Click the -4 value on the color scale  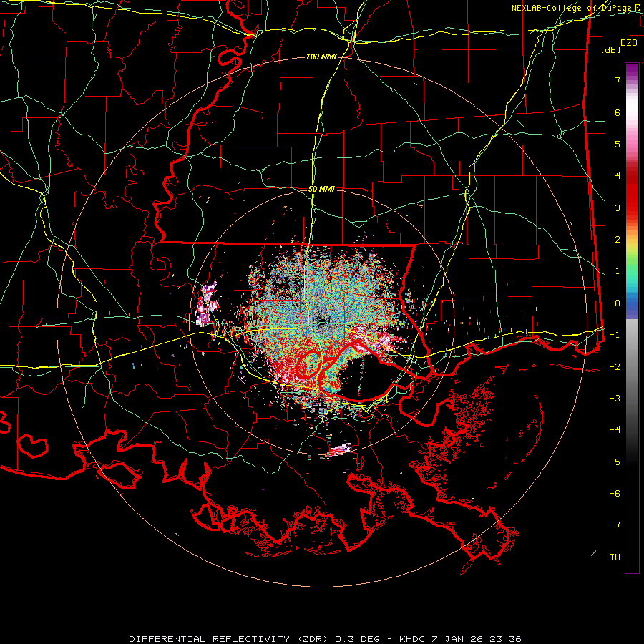coord(615,430)
